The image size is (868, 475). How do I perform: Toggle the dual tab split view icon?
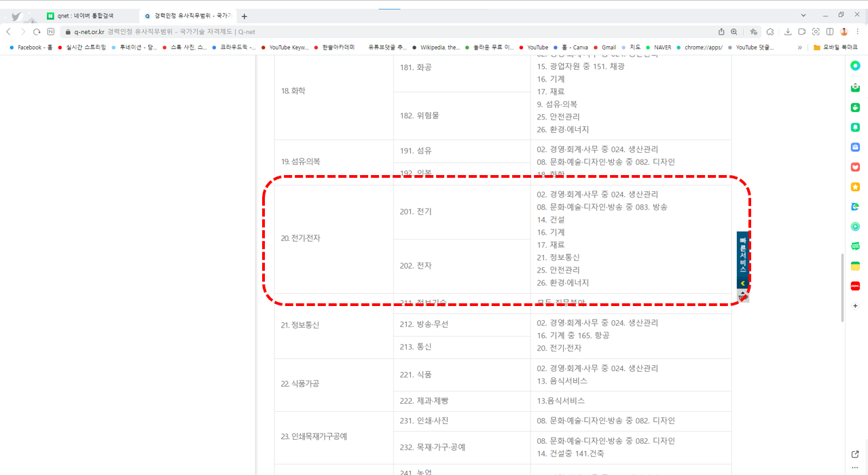point(830,32)
